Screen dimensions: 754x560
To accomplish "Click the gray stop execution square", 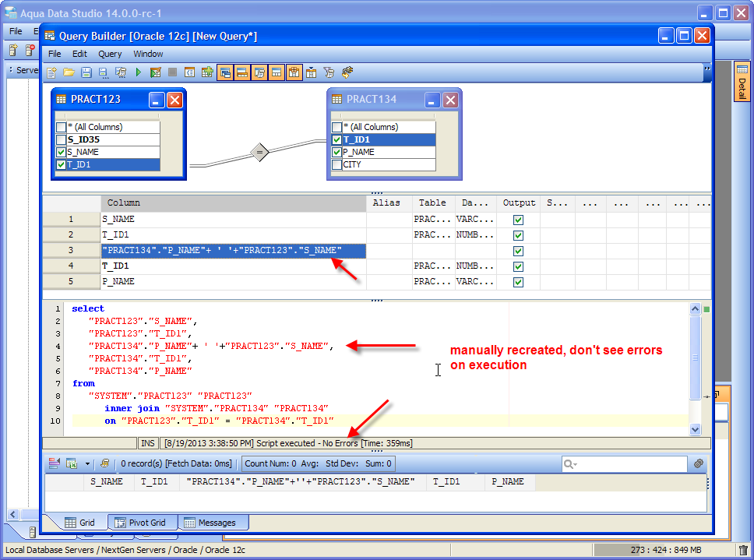I will 173,72.
